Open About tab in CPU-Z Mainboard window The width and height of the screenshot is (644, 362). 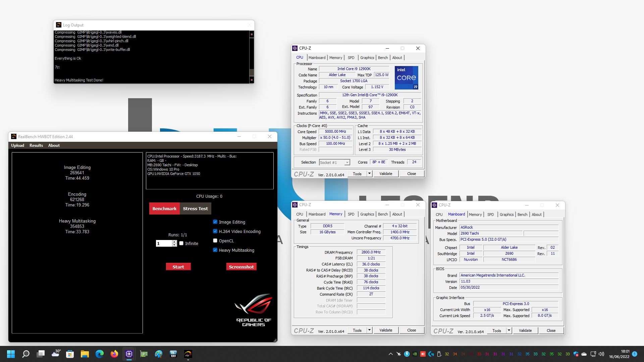[x=537, y=215]
